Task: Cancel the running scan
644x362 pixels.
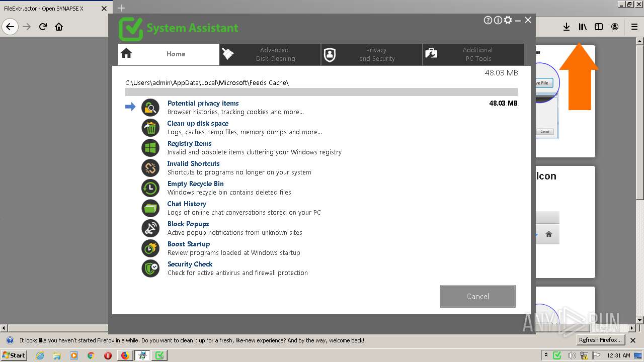Action: (x=477, y=296)
